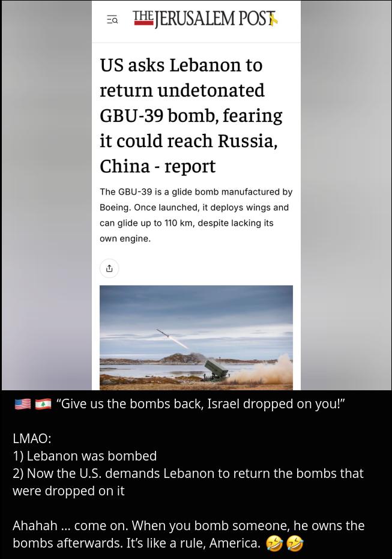Open the menu and search icon
This screenshot has width=392, height=559.
click(112, 20)
